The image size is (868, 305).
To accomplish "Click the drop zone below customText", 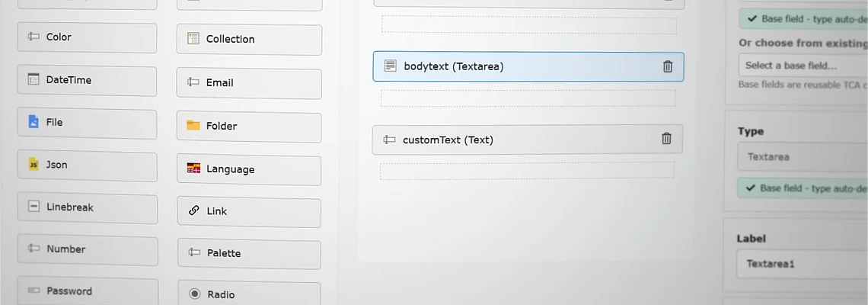I will [527, 170].
